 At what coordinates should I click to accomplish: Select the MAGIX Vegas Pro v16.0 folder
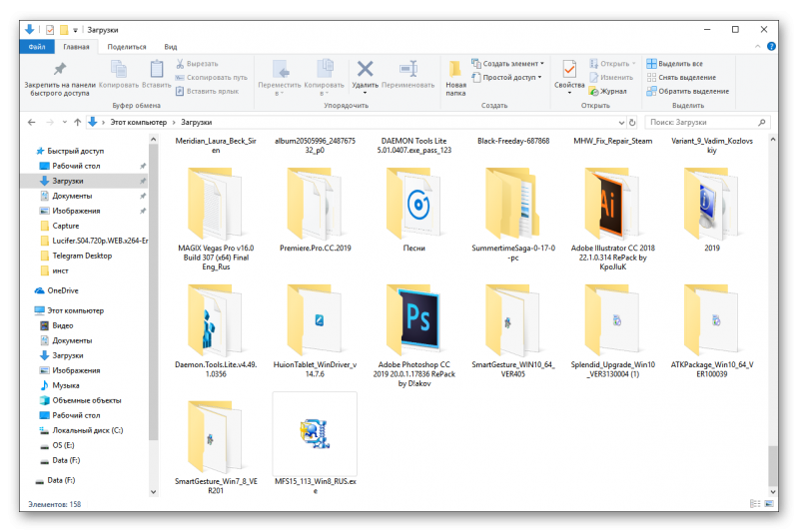[216, 219]
